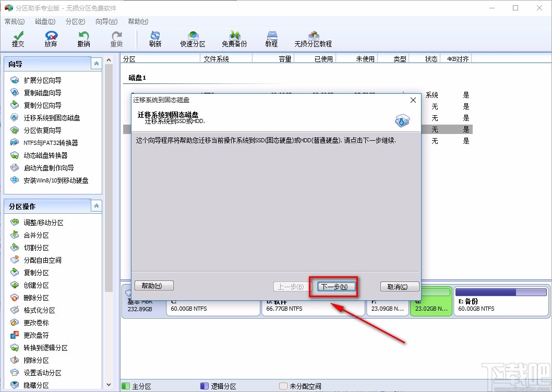Open the 向导(W) menu
The image size is (552, 392).
106,21
